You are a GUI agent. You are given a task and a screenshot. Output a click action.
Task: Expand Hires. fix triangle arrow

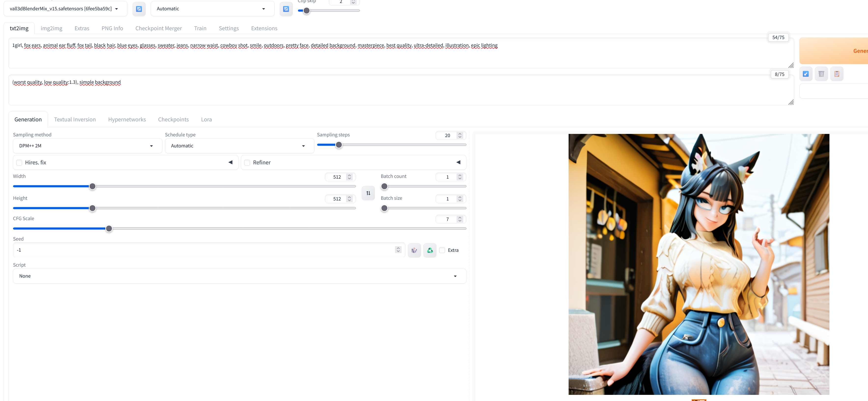click(230, 162)
